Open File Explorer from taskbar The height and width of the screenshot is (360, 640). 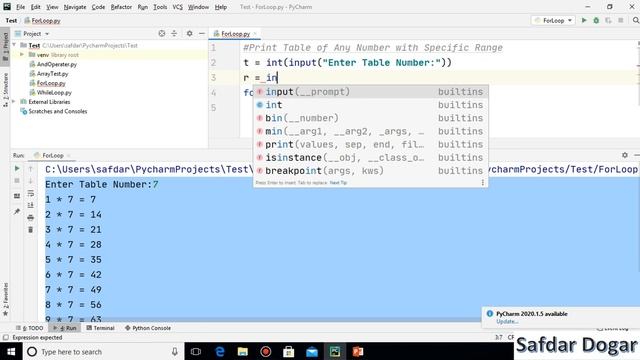click(x=243, y=351)
